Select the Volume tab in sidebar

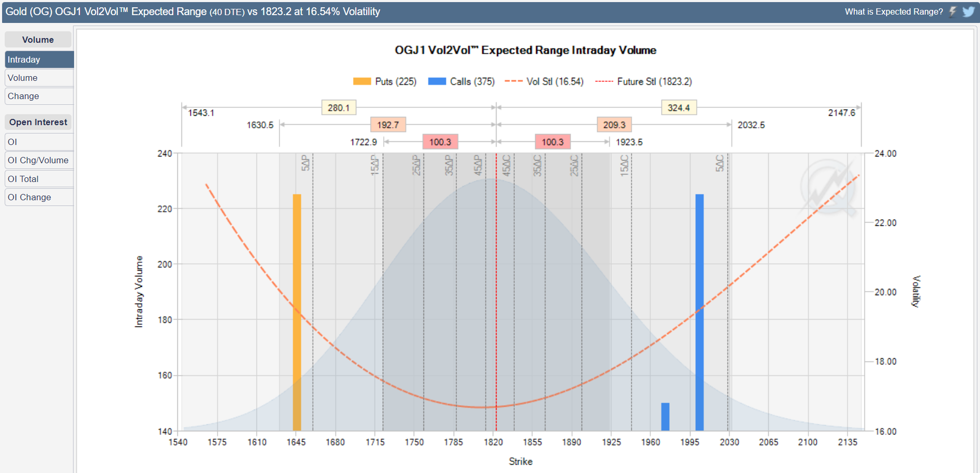tap(39, 78)
